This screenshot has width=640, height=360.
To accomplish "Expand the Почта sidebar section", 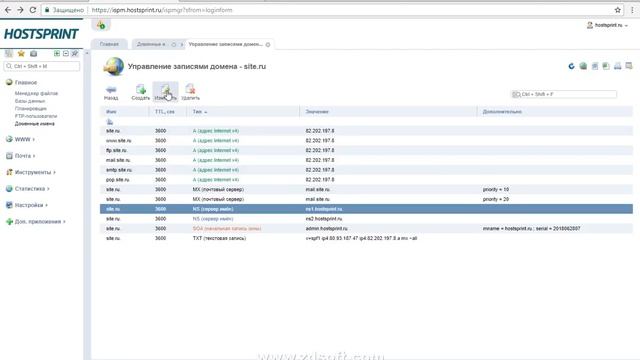I will [x=20, y=156].
